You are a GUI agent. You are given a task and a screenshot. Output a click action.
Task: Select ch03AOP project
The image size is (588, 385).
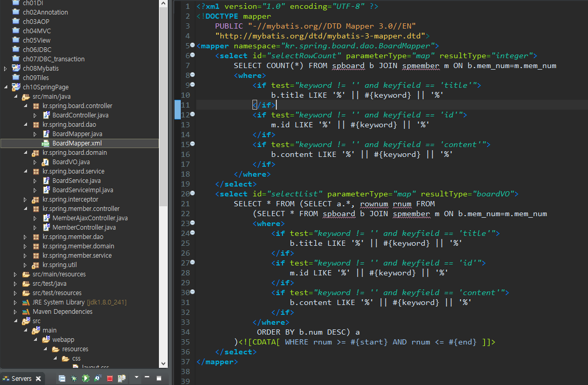coord(36,22)
